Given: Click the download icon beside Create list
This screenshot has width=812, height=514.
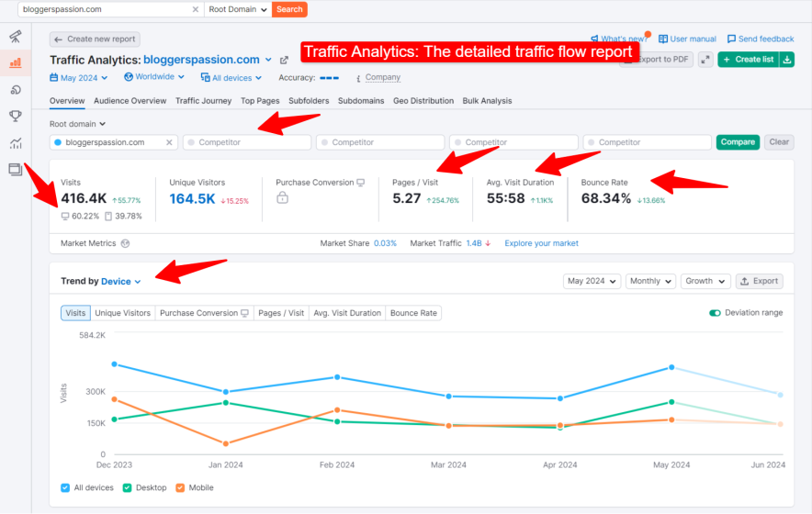Looking at the screenshot, I should [786, 60].
